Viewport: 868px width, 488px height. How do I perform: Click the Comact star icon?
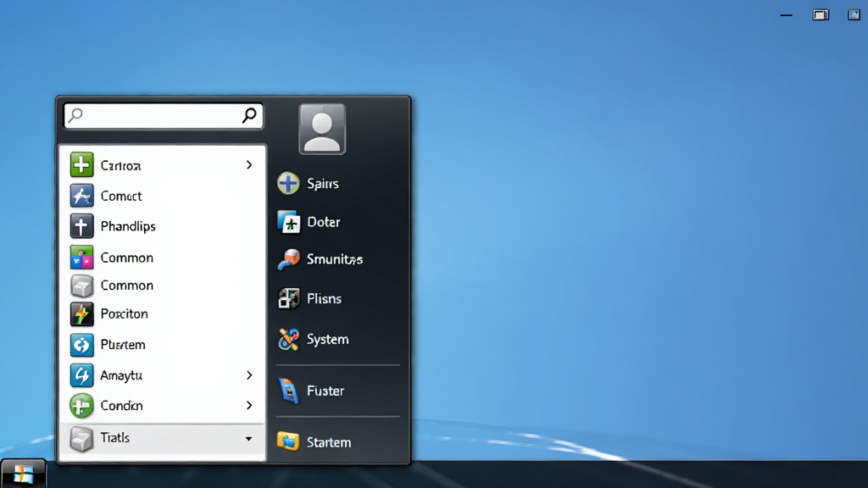81,196
